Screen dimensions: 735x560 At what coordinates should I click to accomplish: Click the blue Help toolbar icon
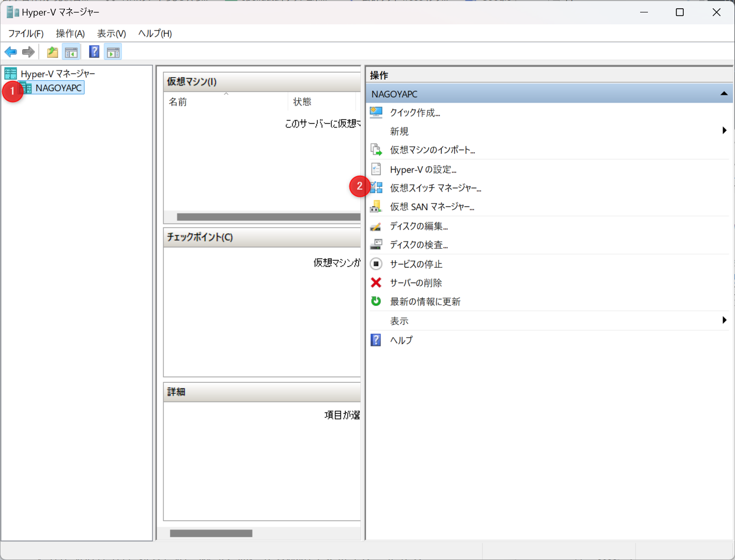tap(94, 52)
